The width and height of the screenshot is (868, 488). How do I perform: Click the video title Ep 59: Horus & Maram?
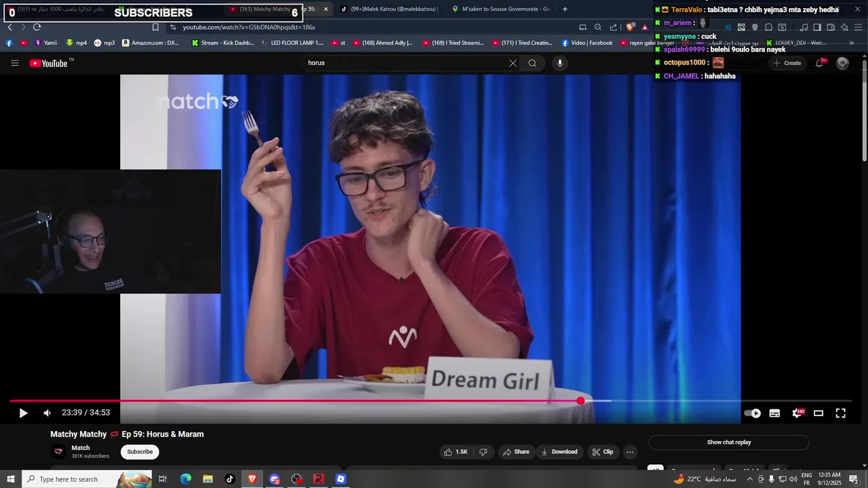pos(127,434)
